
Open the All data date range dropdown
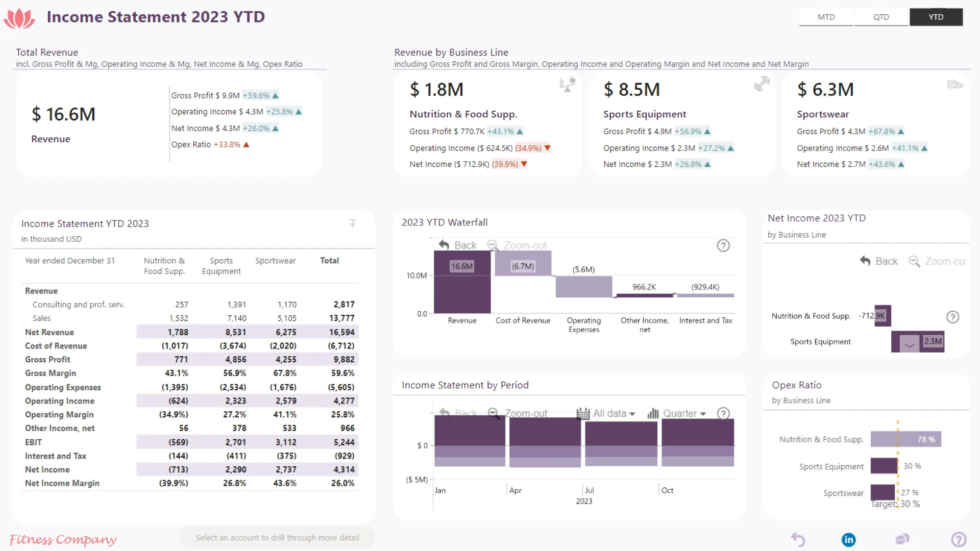pyautogui.click(x=606, y=413)
